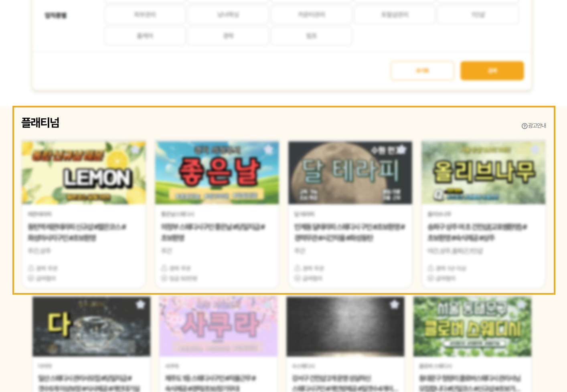The image size is (567, 392).
Task: Click star on the black textured card
Action: (395, 305)
